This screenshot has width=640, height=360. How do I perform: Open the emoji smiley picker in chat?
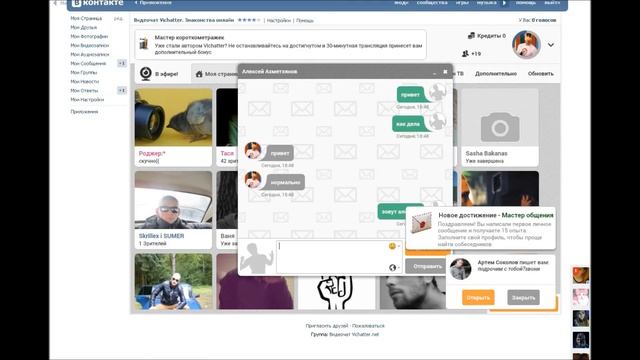click(x=392, y=246)
